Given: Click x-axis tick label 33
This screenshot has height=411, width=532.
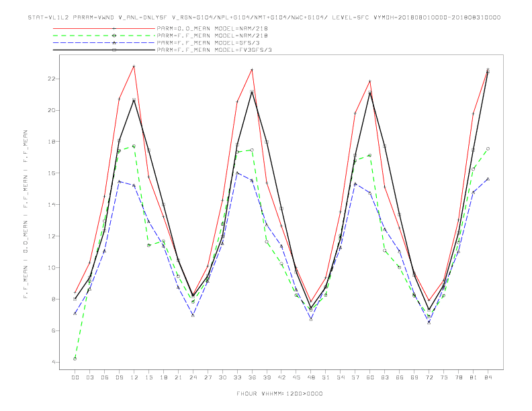Looking at the screenshot, I should click(x=237, y=377).
